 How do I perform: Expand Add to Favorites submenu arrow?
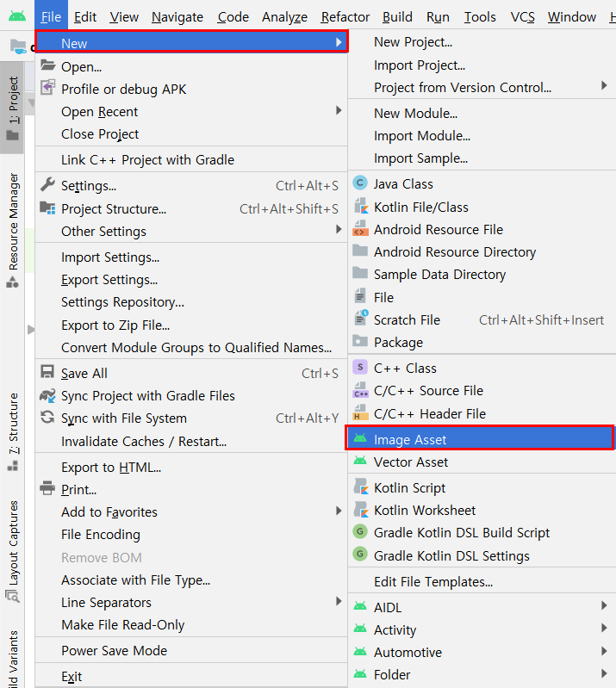tap(339, 511)
